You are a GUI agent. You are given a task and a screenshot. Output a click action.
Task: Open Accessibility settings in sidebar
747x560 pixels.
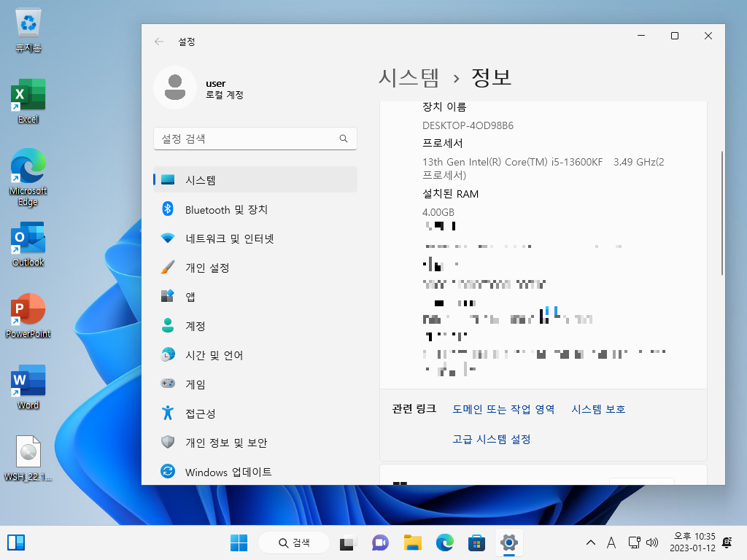coord(255,413)
